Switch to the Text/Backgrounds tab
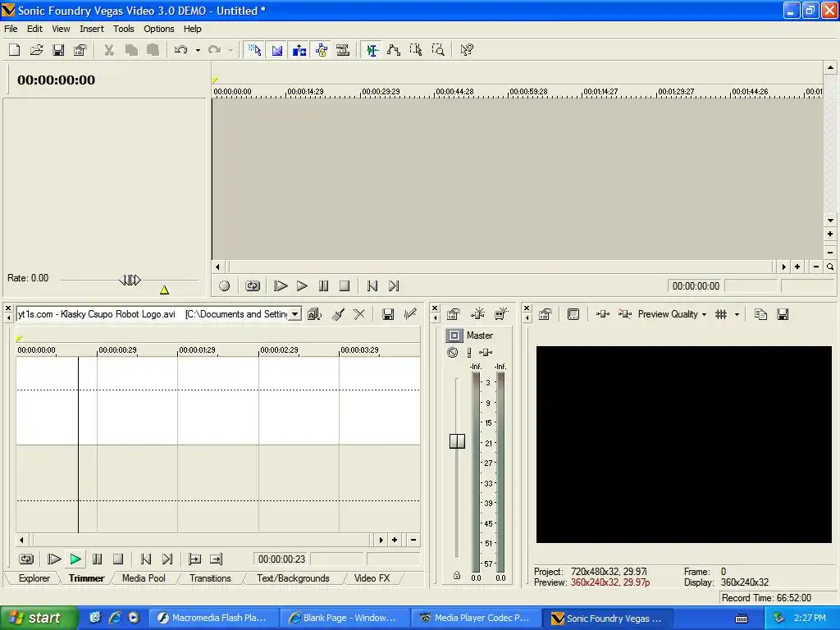 tap(293, 578)
